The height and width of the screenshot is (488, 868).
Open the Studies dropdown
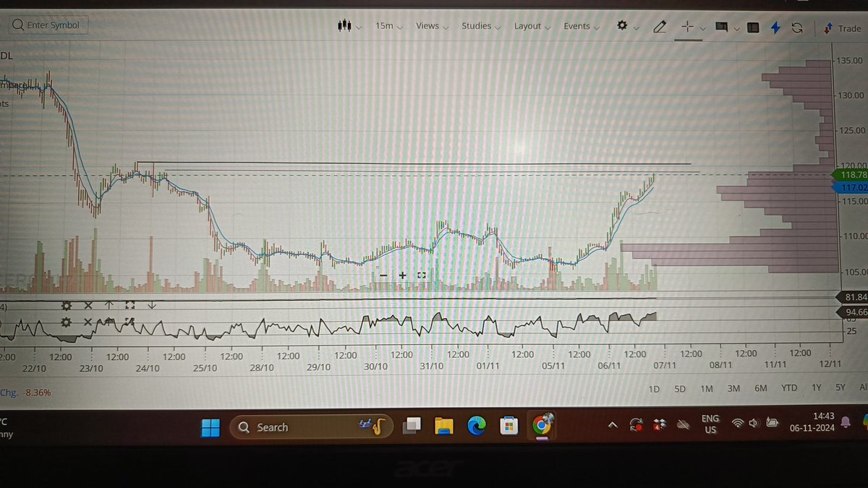476,26
